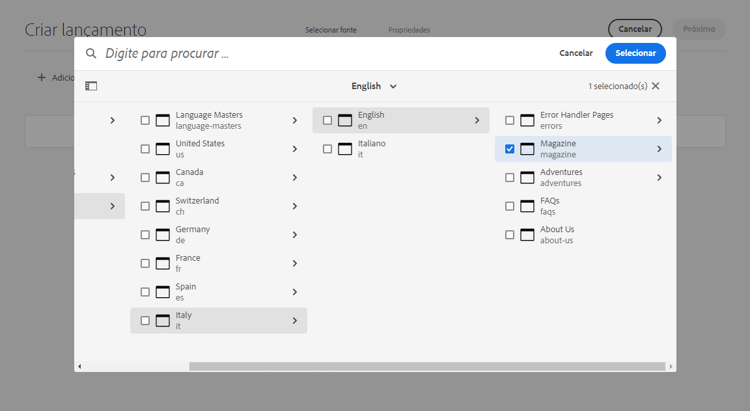Viewport: 750px width, 411px height.
Task: Focus the Digite para procurar search field
Action: point(320,54)
